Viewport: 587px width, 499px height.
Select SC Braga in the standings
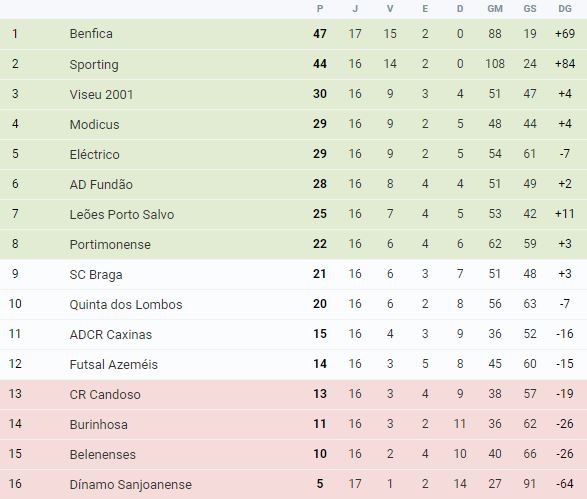tap(96, 275)
